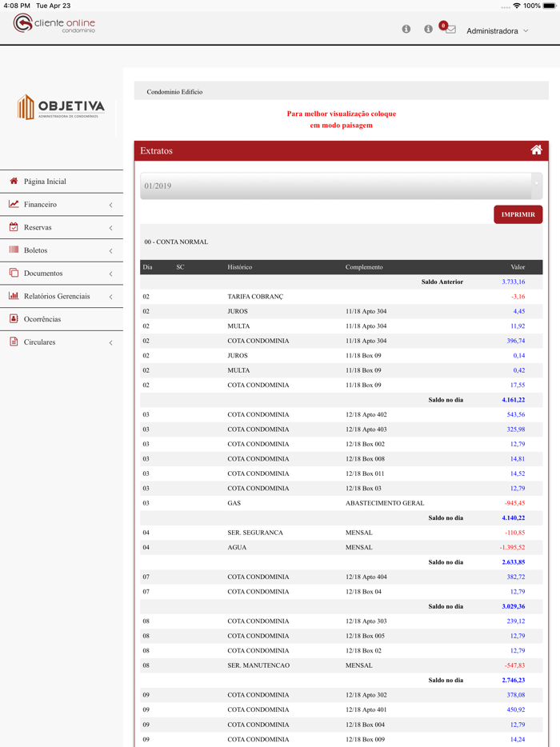Expand the Documentos menu chevron
560x747 pixels.
(x=110, y=274)
